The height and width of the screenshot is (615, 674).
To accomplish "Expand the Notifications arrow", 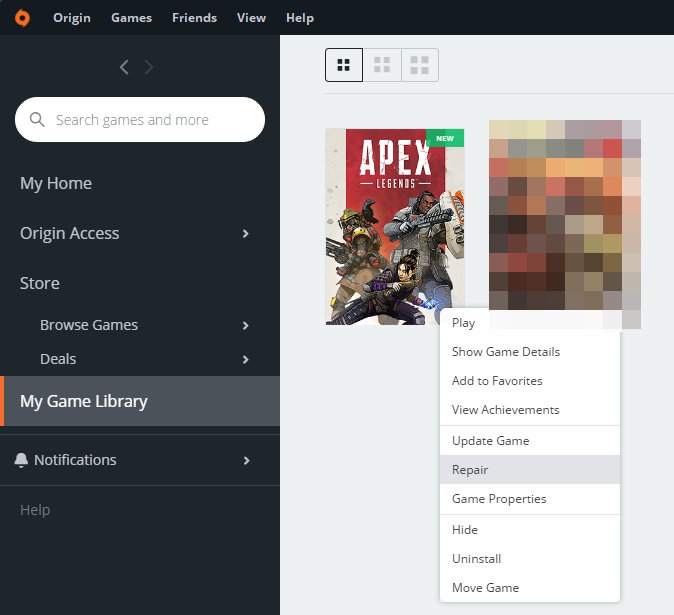I will [x=246, y=460].
